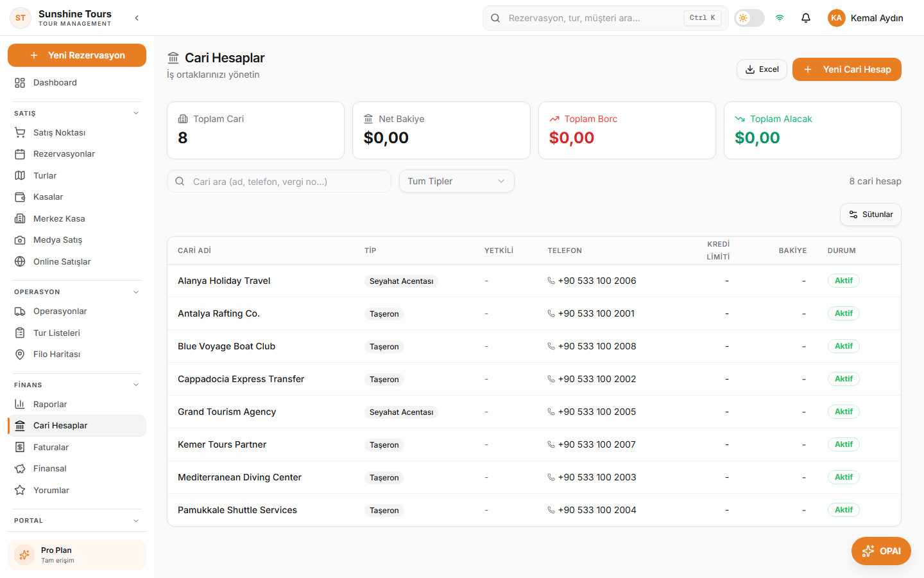Click Kemal Aydın's KA avatar
Viewport: 924px width, 578px height.
tap(836, 18)
